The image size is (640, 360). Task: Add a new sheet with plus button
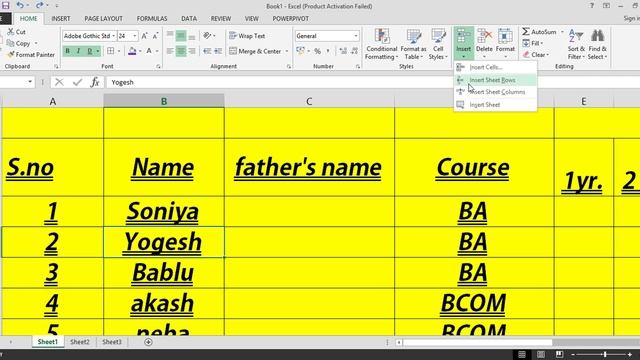(x=148, y=342)
